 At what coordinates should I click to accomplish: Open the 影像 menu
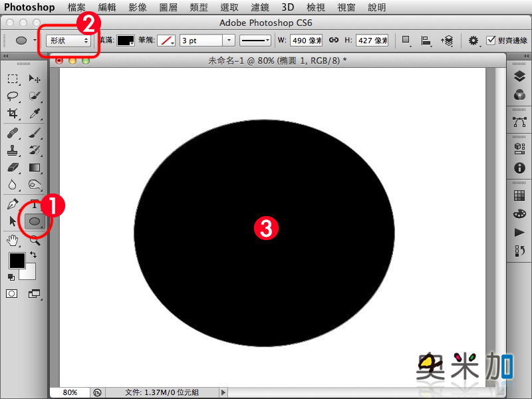coord(138,7)
